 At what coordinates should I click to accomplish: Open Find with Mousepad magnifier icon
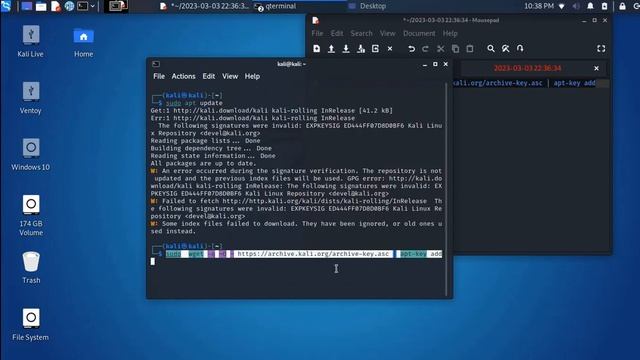click(491, 49)
